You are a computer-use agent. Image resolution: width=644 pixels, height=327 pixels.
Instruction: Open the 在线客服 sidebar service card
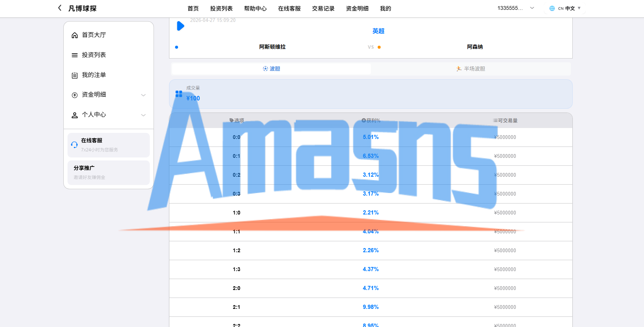[x=109, y=145]
